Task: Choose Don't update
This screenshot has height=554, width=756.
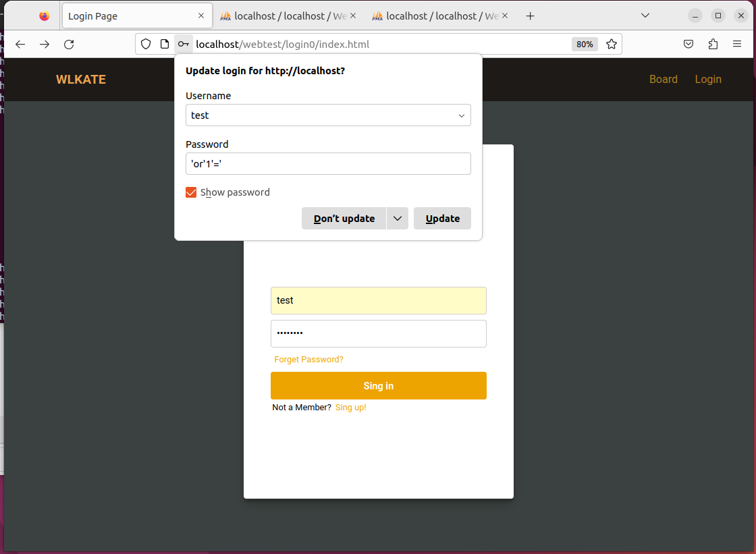Action: pos(344,219)
